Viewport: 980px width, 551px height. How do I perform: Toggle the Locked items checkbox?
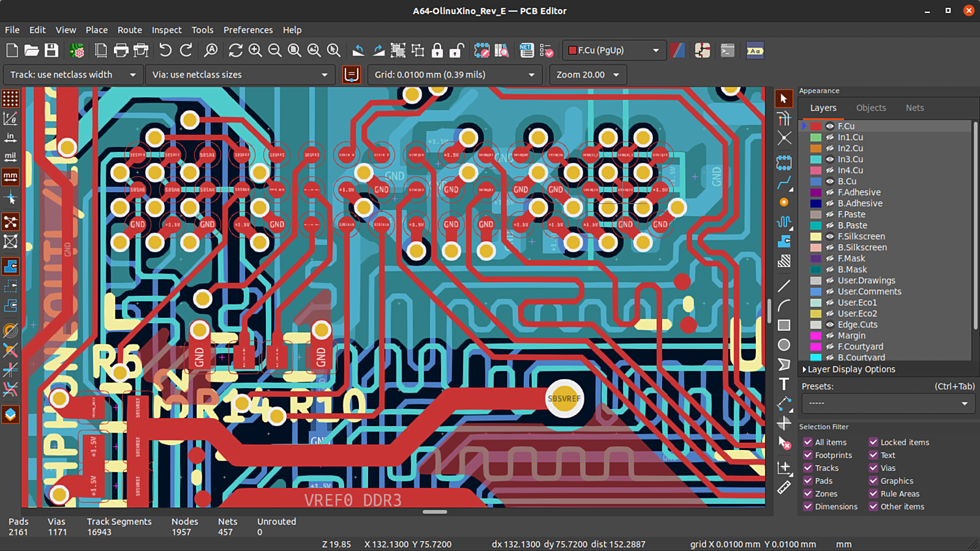[x=873, y=442]
